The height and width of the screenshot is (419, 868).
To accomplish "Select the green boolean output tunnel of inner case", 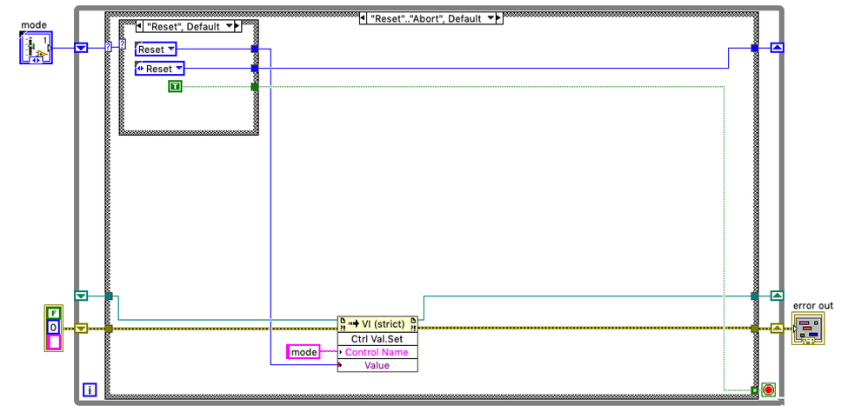I will [x=255, y=87].
